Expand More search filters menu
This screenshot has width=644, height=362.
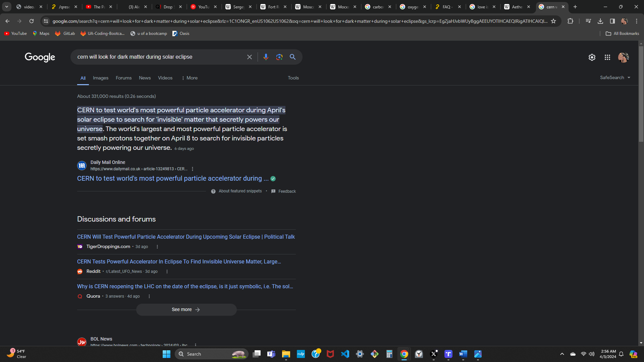(190, 78)
